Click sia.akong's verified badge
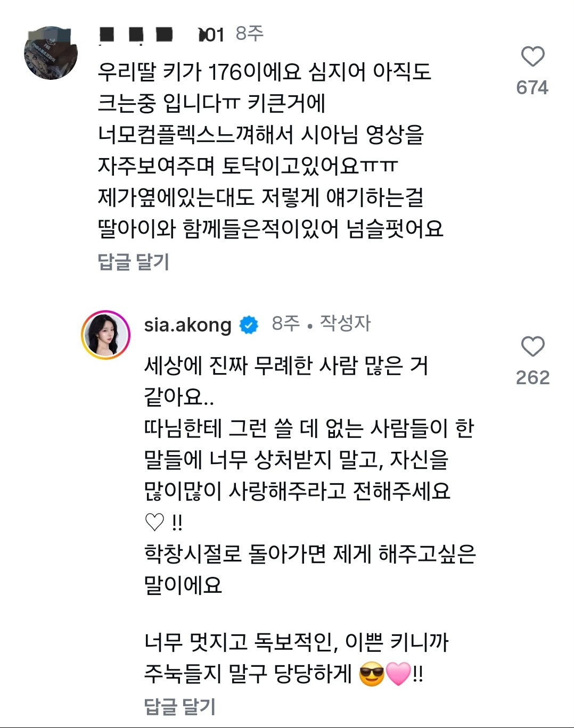The image size is (574, 728). point(249,325)
